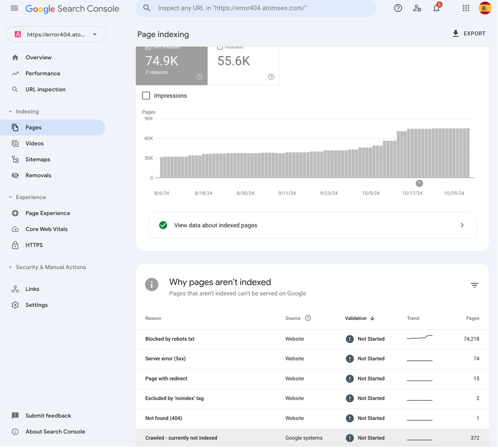Click the Settings gear icon

15,305
